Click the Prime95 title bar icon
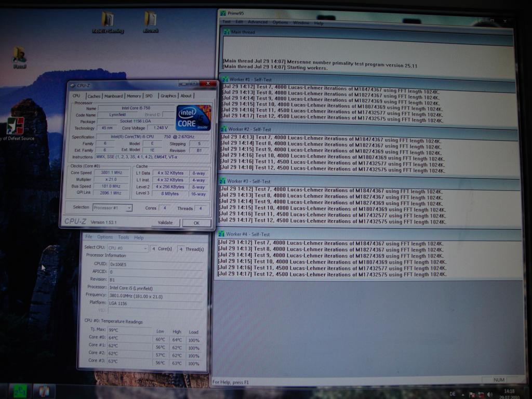This screenshot has height=399, width=532. pyautogui.click(x=223, y=13)
